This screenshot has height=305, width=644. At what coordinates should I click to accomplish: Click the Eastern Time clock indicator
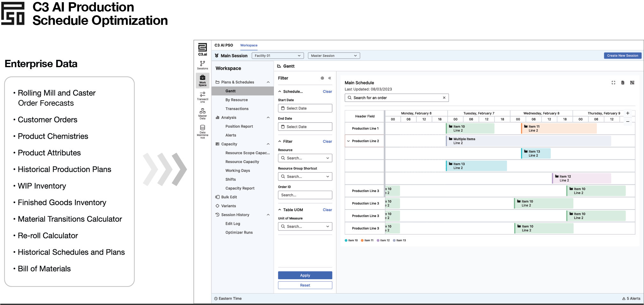coord(228,299)
